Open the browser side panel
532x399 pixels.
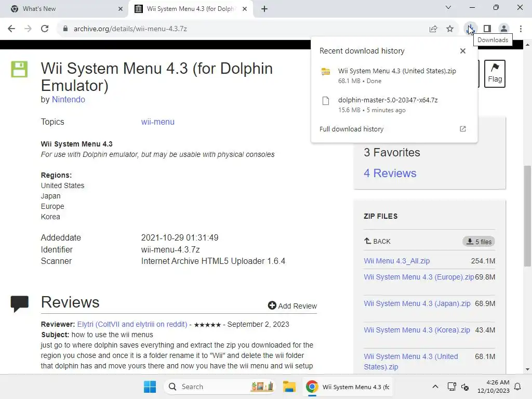tap(487, 29)
